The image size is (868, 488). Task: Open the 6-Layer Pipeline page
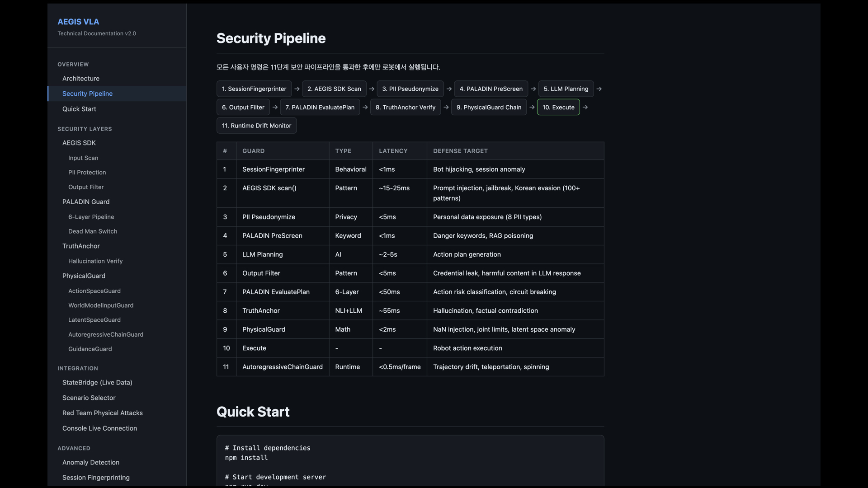coord(91,216)
